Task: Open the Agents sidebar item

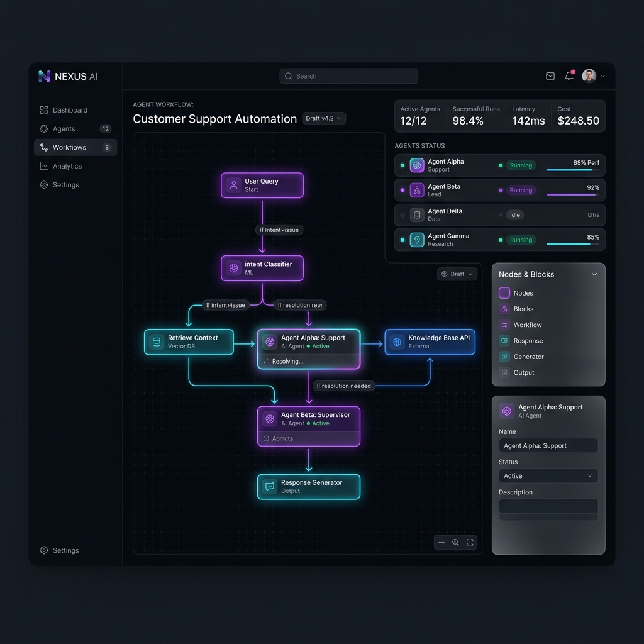Action: (75, 129)
